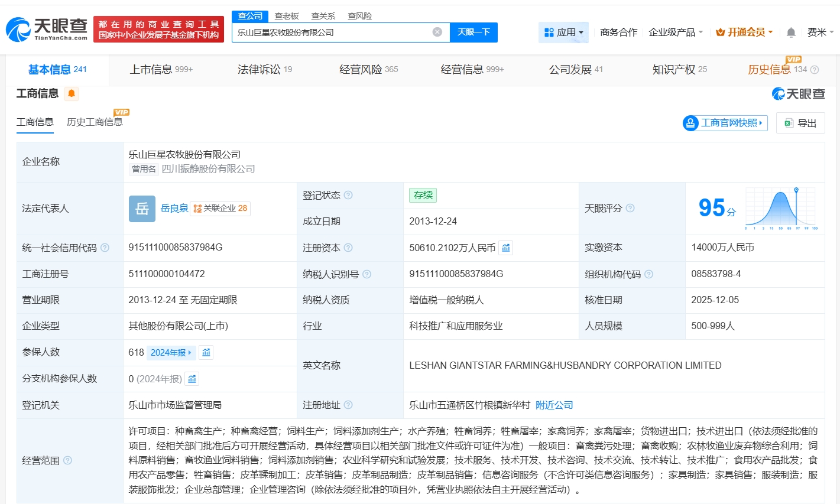Open the 关联企业 28 link
The height and width of the screenshot is (504, 840).
(222, 208)
